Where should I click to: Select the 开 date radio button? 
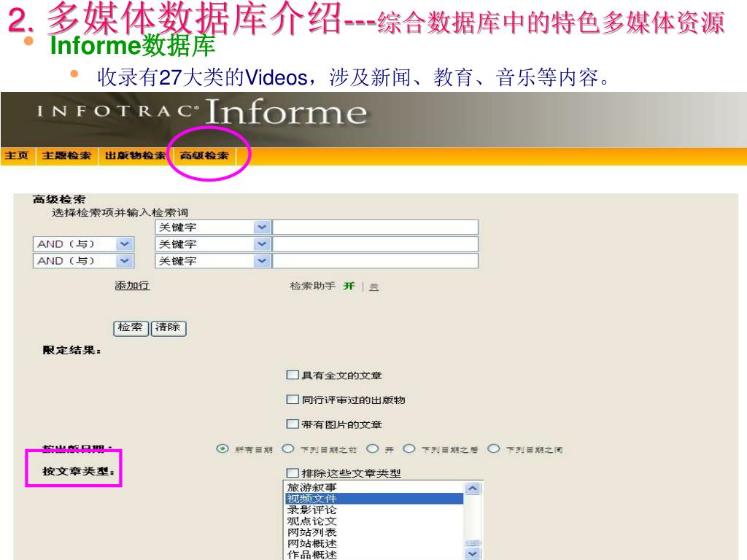tap(373, 448)
